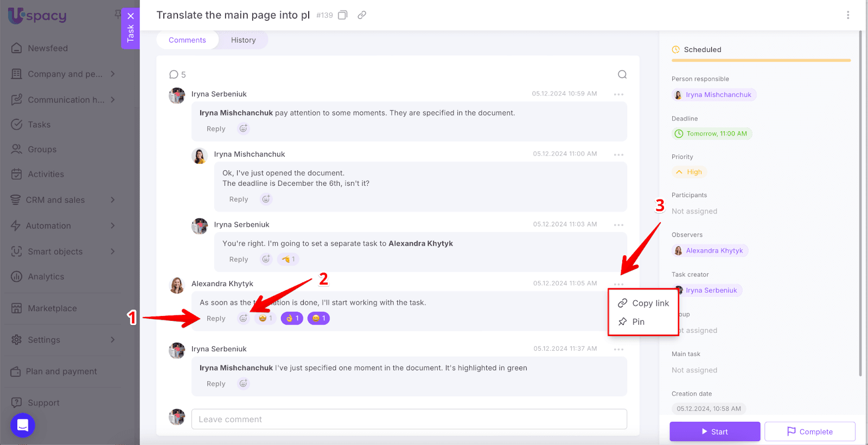Screen dimensions: 868x445
Task: Click the task panel vertical scrollbar
Action: (860, 203)
